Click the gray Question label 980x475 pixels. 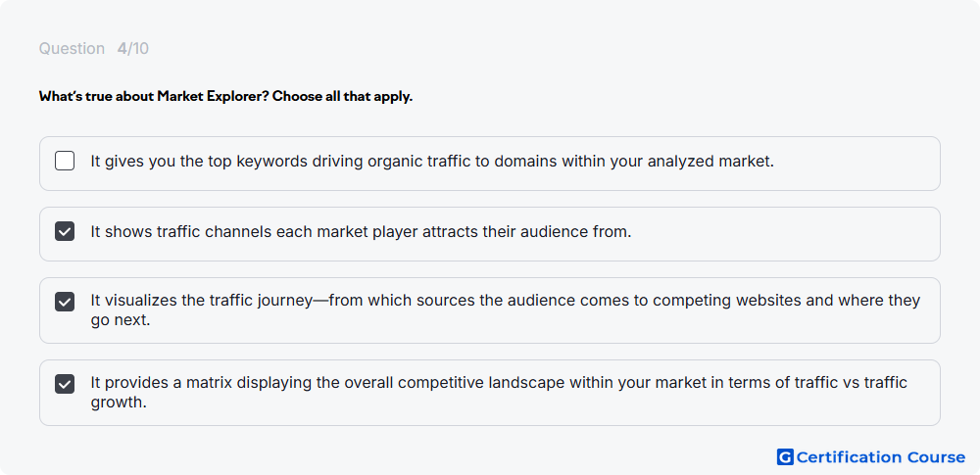point(72,49)
